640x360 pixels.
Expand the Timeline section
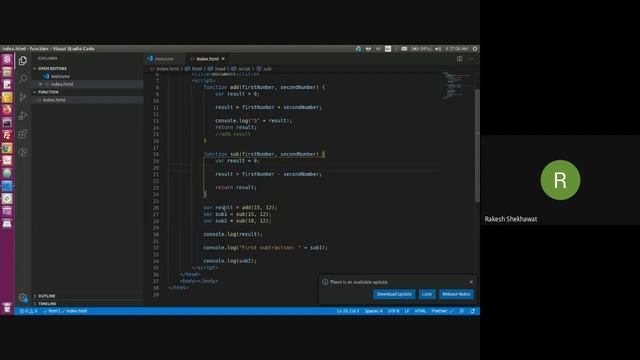pyautogui.click(x=87, y=304)
